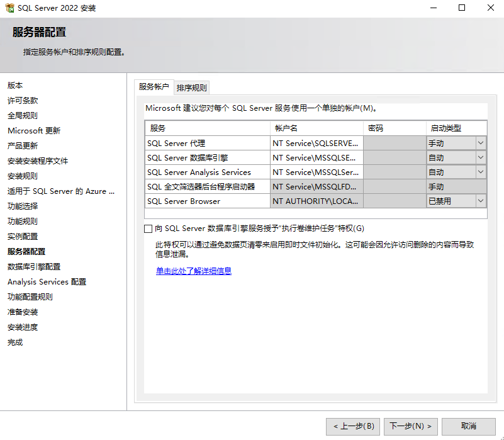The width and height of the screenshot is (504, 440).
Task: Click 手动 startup type of 全文筛选器 row
Action: tap(456, 186)
